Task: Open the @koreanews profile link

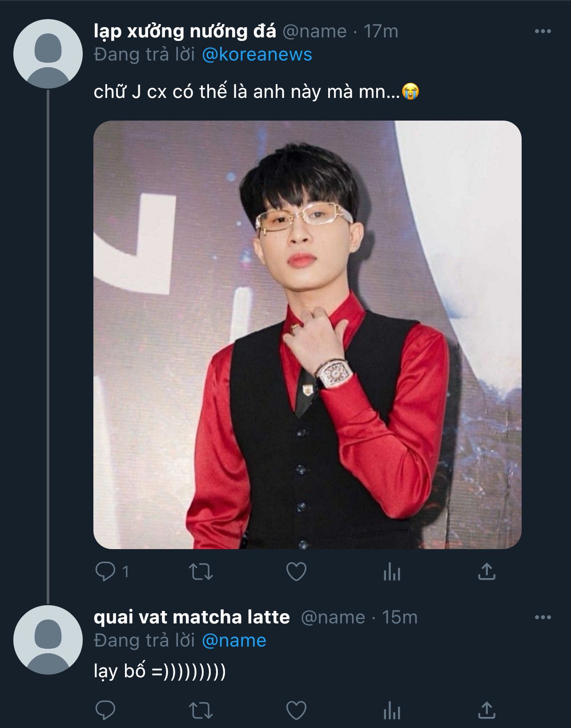Action: pyautogui.click(x=257, y=55)
